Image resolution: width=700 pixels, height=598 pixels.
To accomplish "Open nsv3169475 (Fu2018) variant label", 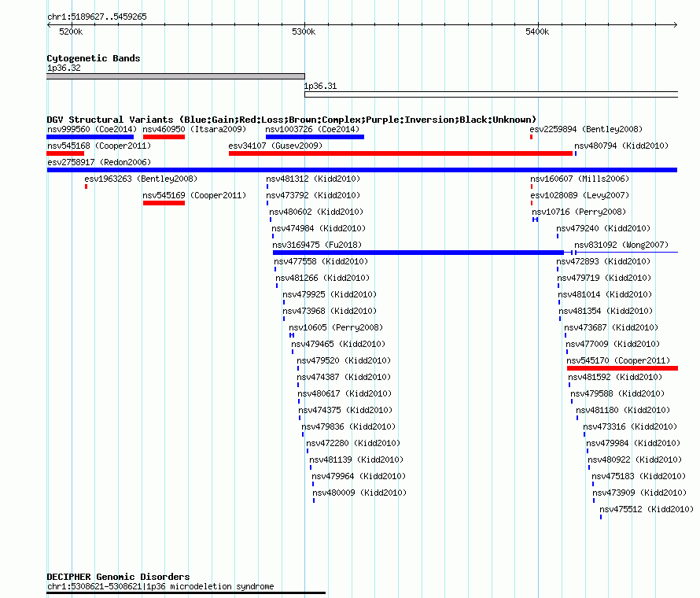I will pyautogui.click(x=317, y=245).
